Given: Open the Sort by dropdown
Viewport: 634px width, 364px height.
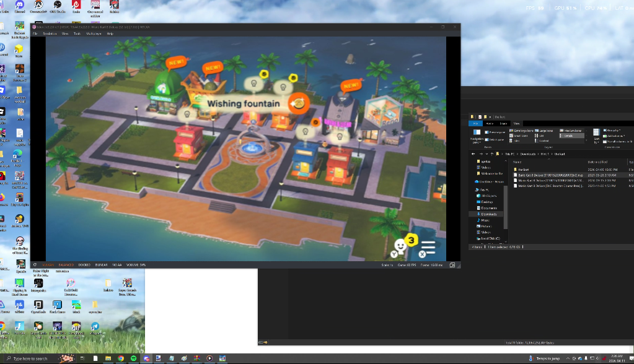Looking at the screenshot, I should tap(596, 136).
